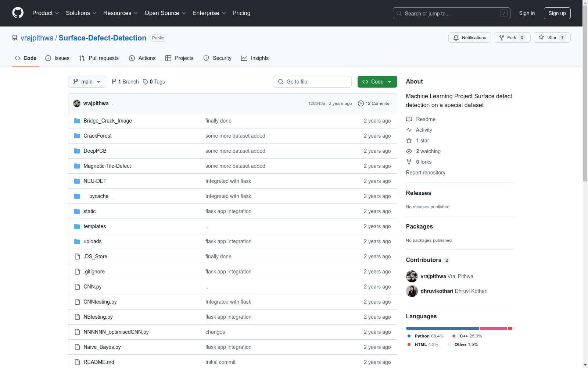
Task: Click the GitHub logo icon
Action: click(x=18, y=13)
